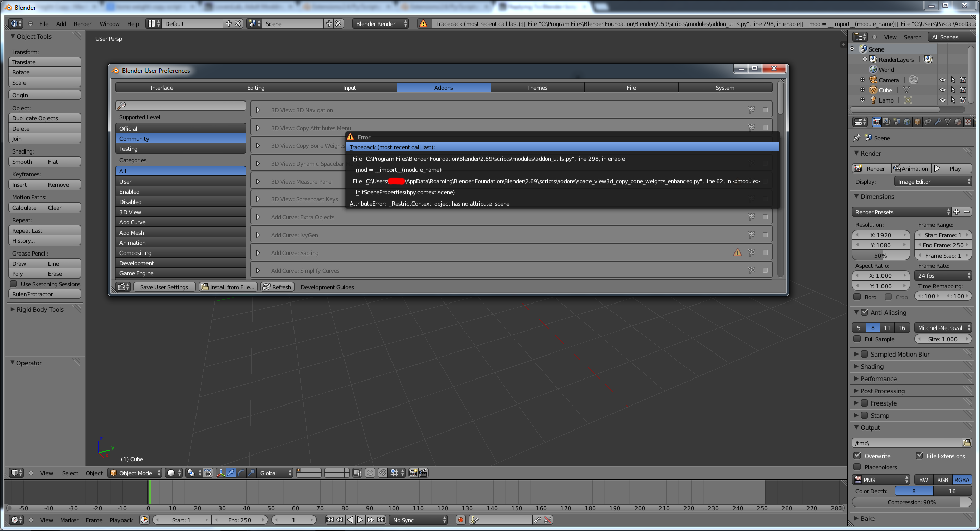Enable the Add Curve: IvyGen addon checkbox
This screenshot has height=531, width=980.
click(765, 235)
